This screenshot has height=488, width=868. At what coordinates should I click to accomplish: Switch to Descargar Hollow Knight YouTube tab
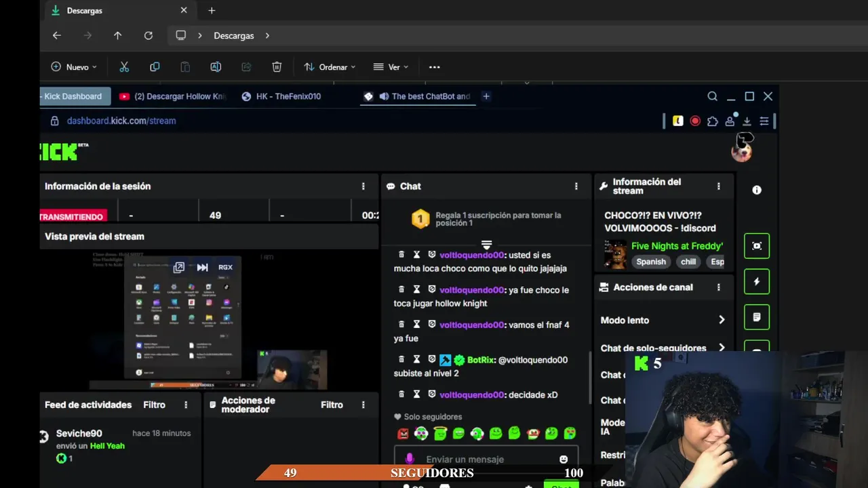(174, 96)
